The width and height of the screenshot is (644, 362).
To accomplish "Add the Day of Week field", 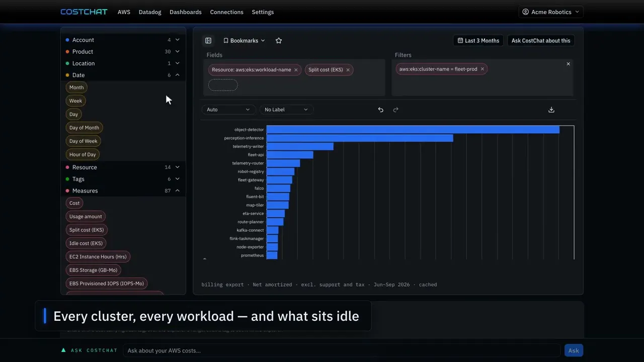I will coord(84,141).
